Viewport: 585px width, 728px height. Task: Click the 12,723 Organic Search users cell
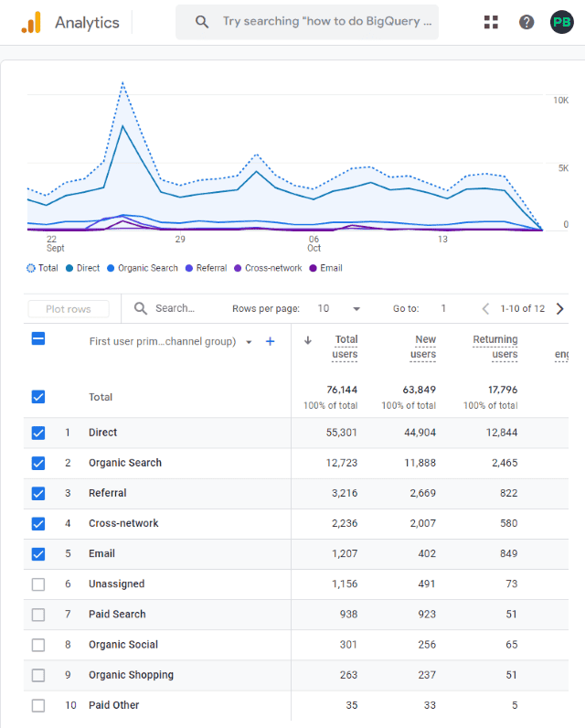(342, 463)
